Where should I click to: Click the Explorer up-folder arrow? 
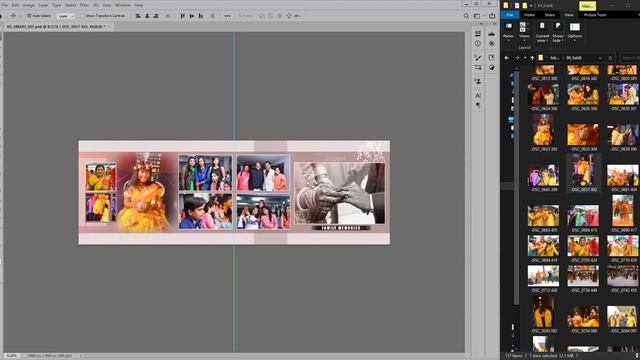532,58
